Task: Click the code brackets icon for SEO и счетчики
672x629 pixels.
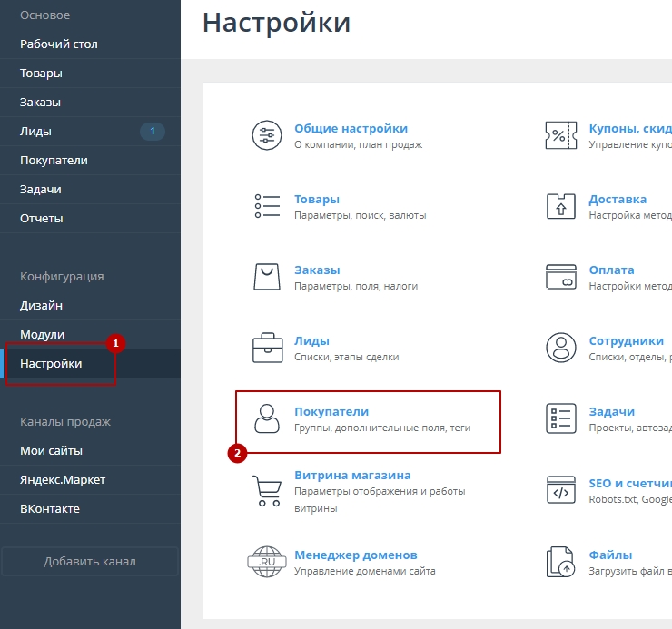Action: (x=560, y=490)
